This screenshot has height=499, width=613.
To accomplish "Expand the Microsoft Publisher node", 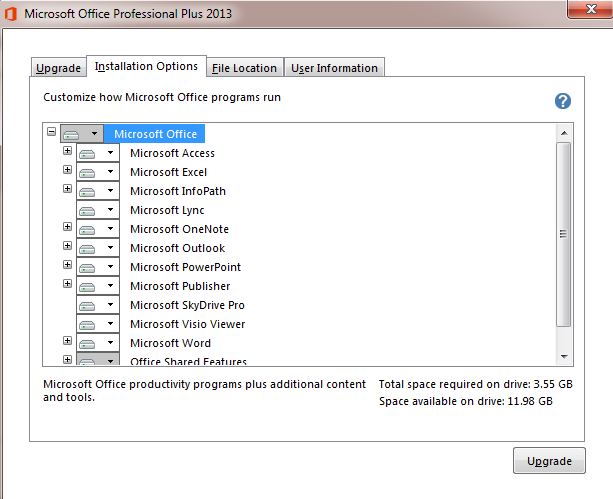I will [67, 284].
